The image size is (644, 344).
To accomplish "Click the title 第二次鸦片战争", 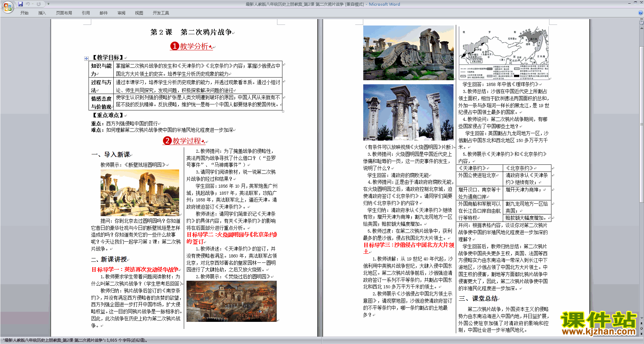I will coord(206,32).
